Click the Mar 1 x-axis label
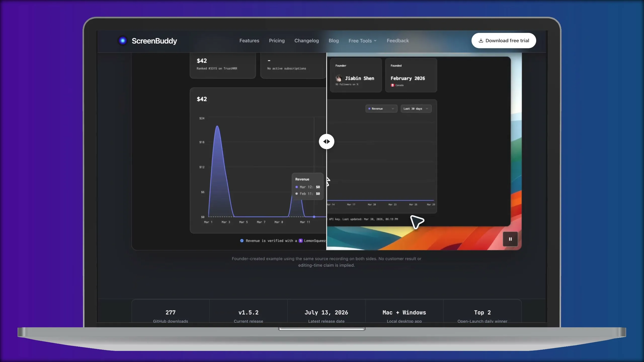The width and height of the screenshot is (644, 362). click(x=208, y=222)
